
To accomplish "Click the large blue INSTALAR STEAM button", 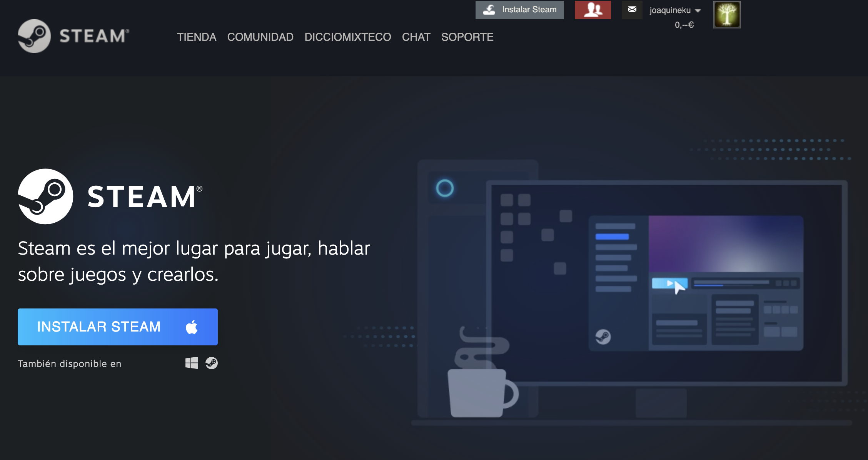I will click(118, 327).
